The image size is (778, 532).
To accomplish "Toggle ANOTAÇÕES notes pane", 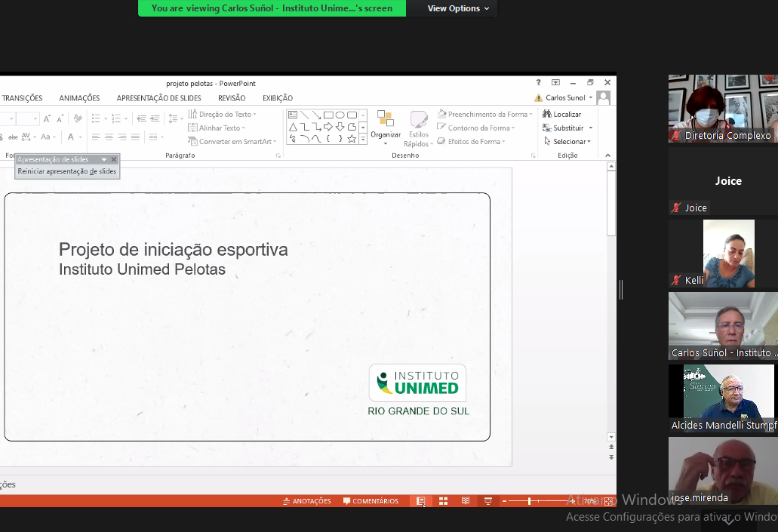I will [x=306, y=501].
